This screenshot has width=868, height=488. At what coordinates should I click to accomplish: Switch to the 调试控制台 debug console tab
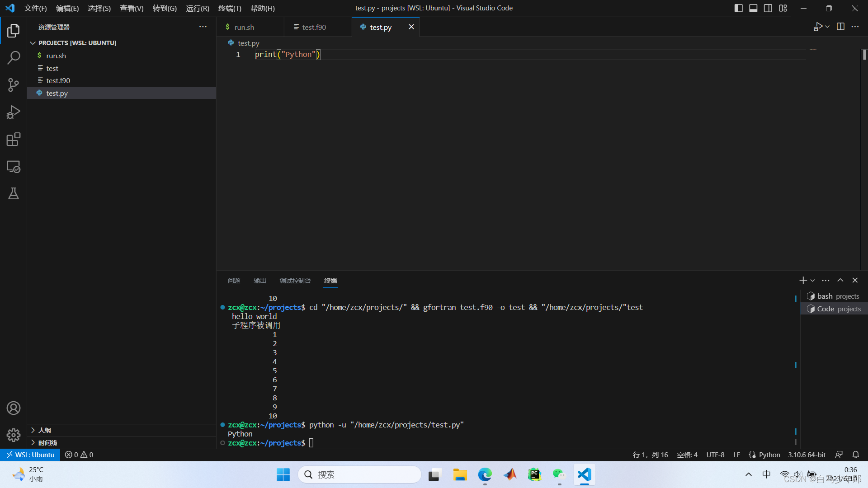click(295, 281)
